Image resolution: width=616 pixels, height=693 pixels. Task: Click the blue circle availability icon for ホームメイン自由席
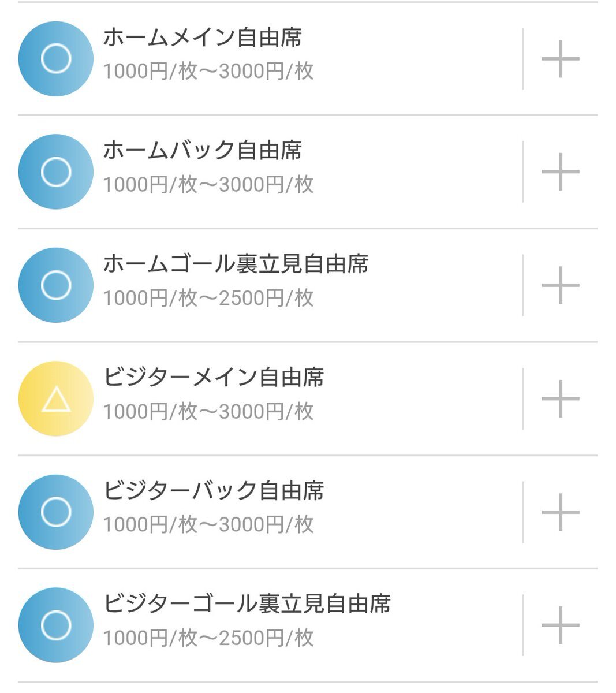coord(56,58)
